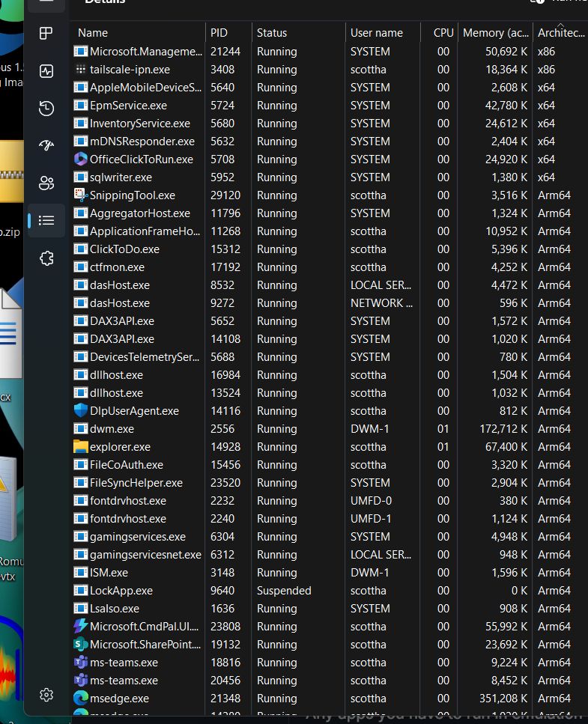
Task: Select the Microsoft.Manageme... process name
Action: pos(146,51)
